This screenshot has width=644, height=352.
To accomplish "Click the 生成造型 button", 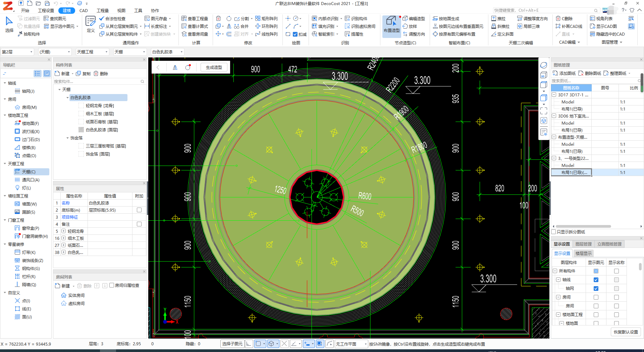I will [214, 68].
